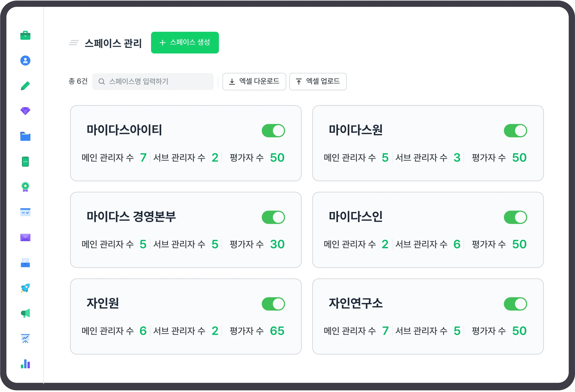Click the purple diamond sidebar icon
Viewport: 575px width, 392px height.
pos(25,111)
